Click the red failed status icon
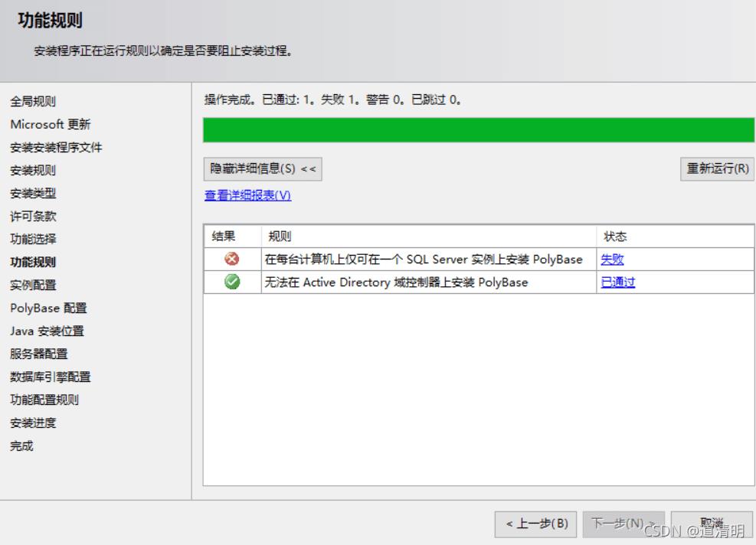Screen dimensions: 756x545 click(x=231, y=259)
